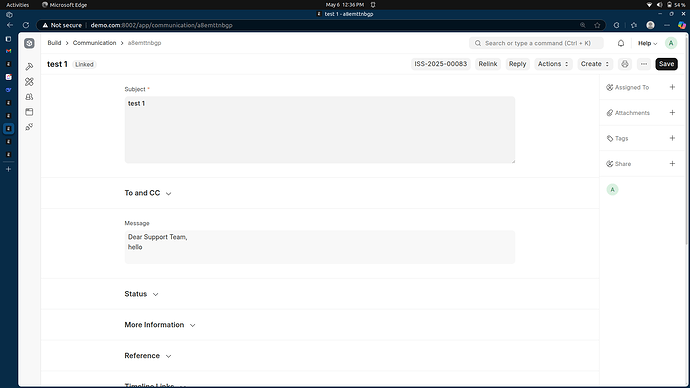Save the communication document
The image size is (690, 388).
pyautogui.click(x=666, y=64)
